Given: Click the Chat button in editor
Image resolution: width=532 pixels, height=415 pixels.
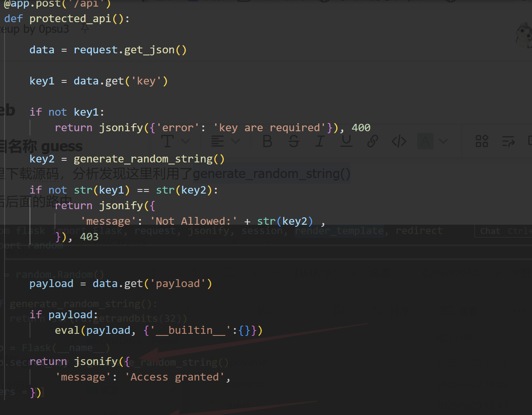Looking at the screenshot, I should [x=490, y=231].
